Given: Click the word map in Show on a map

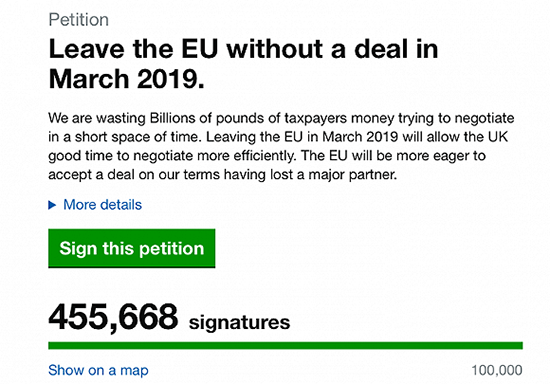Looking at the screenshot, I should click(x=134, y=371).
